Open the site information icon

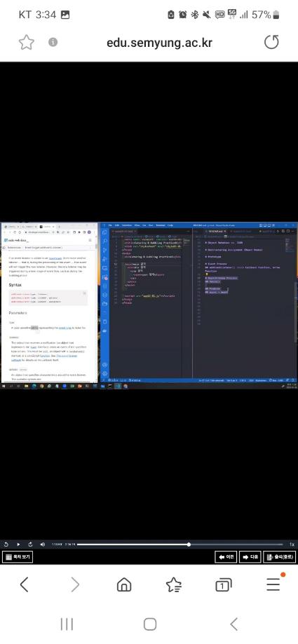pyautogui.click(x=53, y=42)
